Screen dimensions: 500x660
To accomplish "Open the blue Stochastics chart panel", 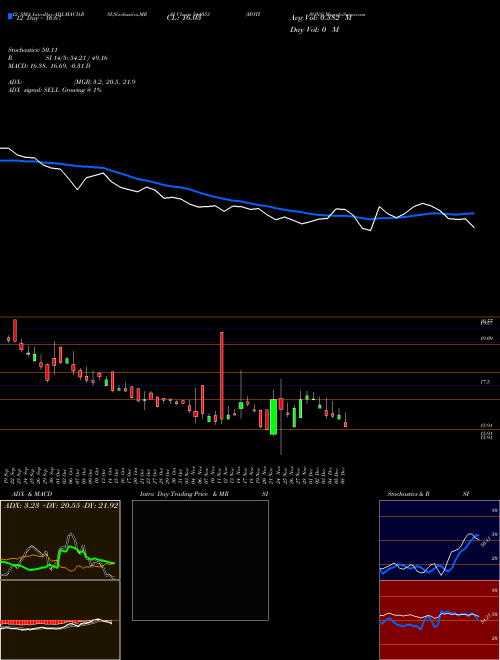I will pos(439,540).
